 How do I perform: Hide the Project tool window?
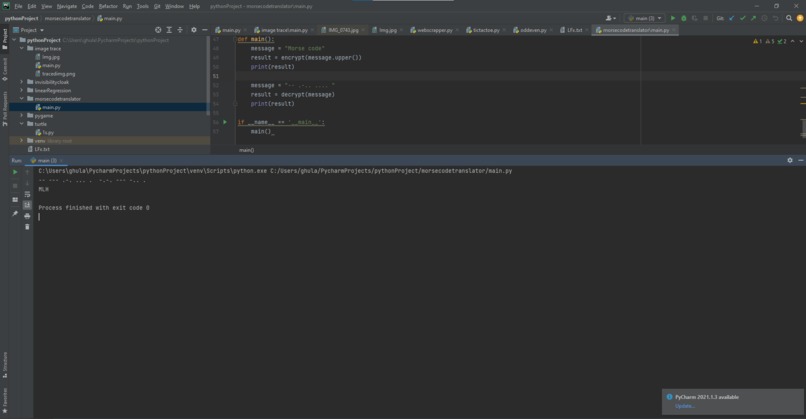pos(205,30)
